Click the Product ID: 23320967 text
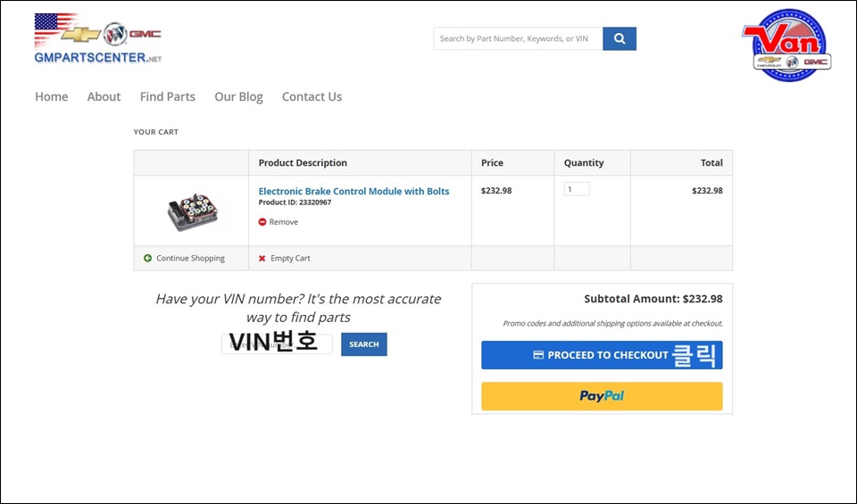The width and height of the screenshot is (857, 504). (295, 202)
